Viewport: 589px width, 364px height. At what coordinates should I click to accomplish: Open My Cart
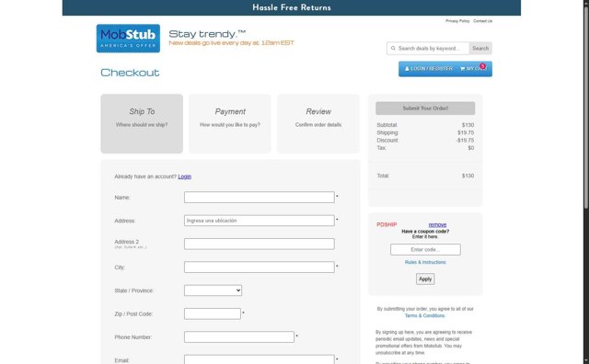473,69
